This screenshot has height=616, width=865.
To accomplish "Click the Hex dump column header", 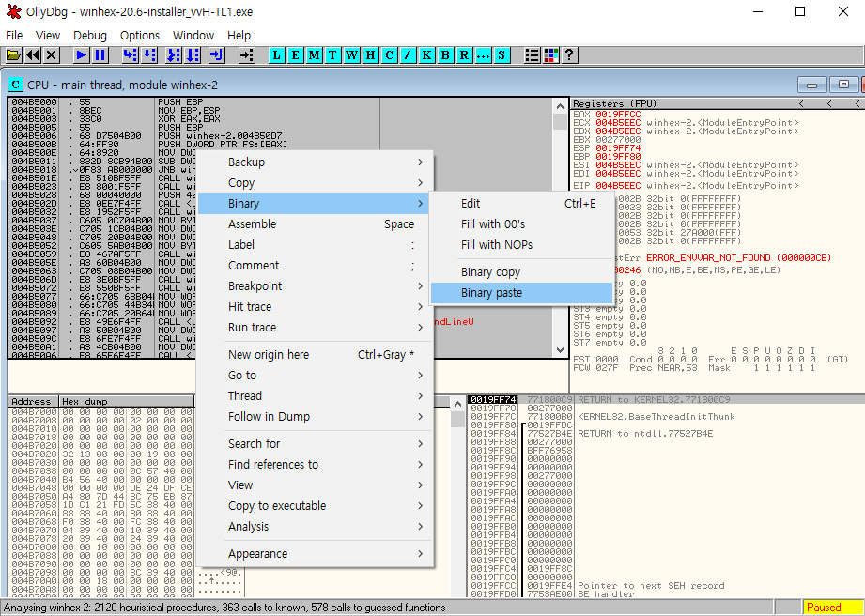I will point(127,402).
